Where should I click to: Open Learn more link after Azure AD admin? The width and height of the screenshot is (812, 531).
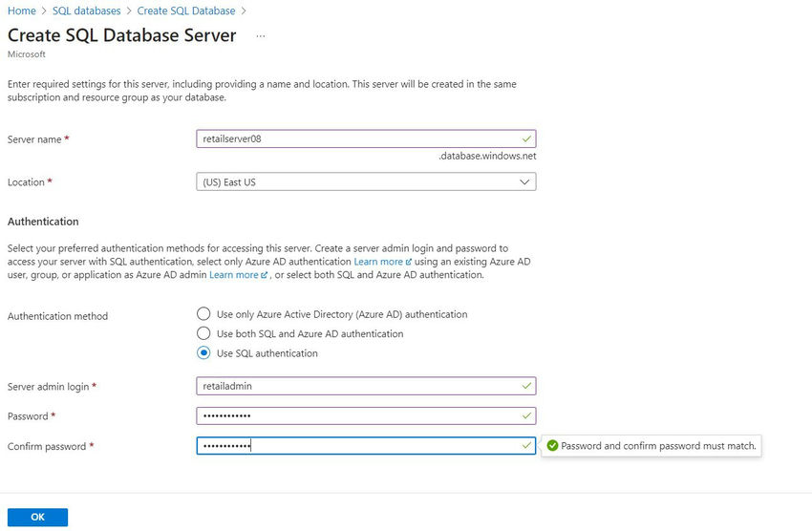tap(234, 275)
